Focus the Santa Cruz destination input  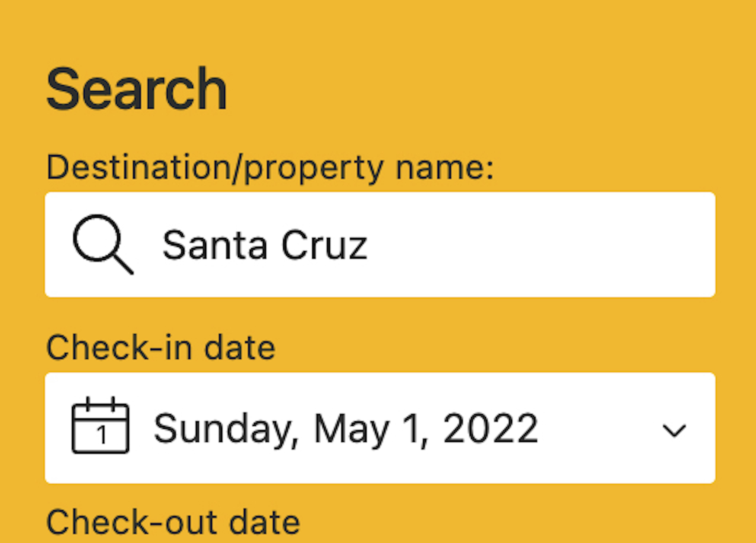click(380, 245)
